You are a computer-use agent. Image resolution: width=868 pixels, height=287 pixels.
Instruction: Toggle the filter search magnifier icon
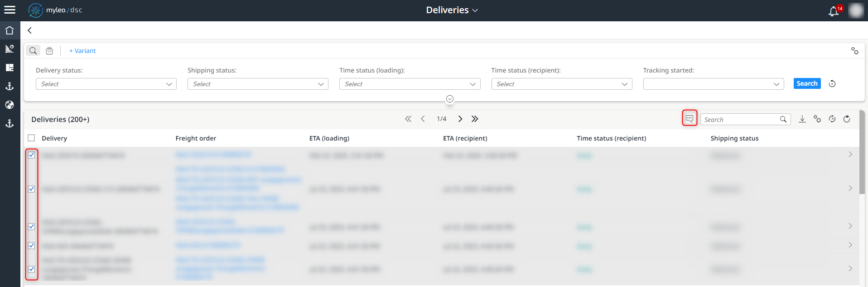(33, 51)
